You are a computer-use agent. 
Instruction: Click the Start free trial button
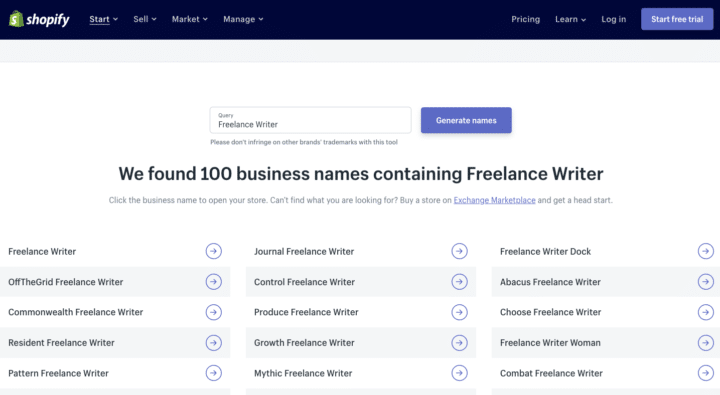pyautogui.click(x=677, y=19)
